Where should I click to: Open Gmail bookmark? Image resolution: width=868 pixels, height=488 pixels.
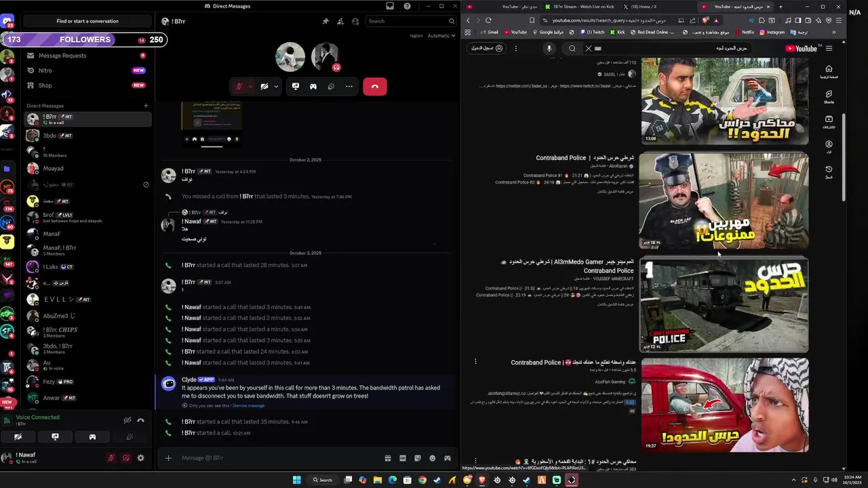coord(490,32)
